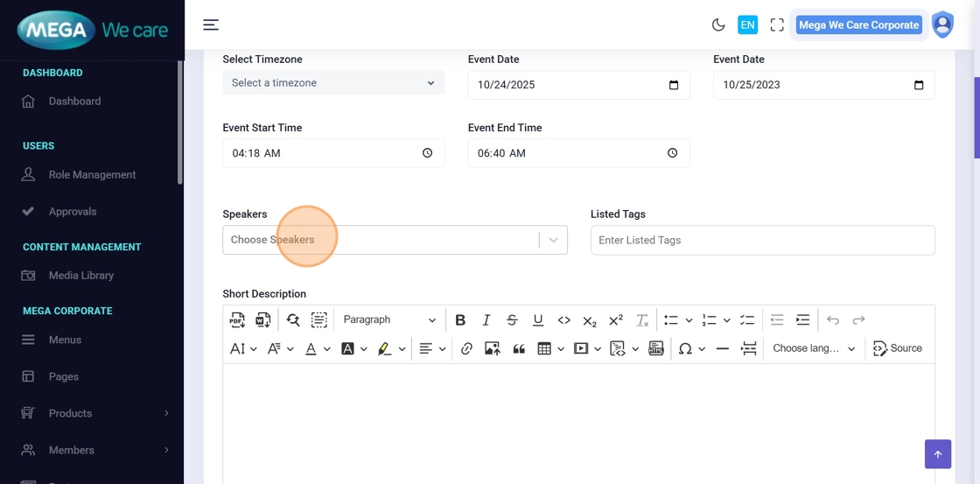This screenshot has width=980, height=484.
Task: Apply bold formatting in the editor
Action: pyautogui.click(x=460, y=320)
